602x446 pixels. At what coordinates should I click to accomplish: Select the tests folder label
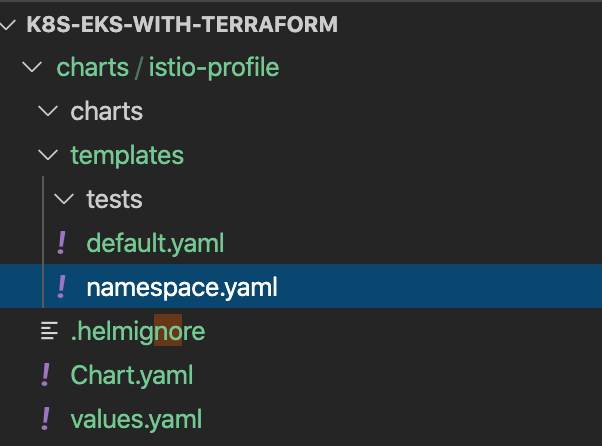point(114,200)
